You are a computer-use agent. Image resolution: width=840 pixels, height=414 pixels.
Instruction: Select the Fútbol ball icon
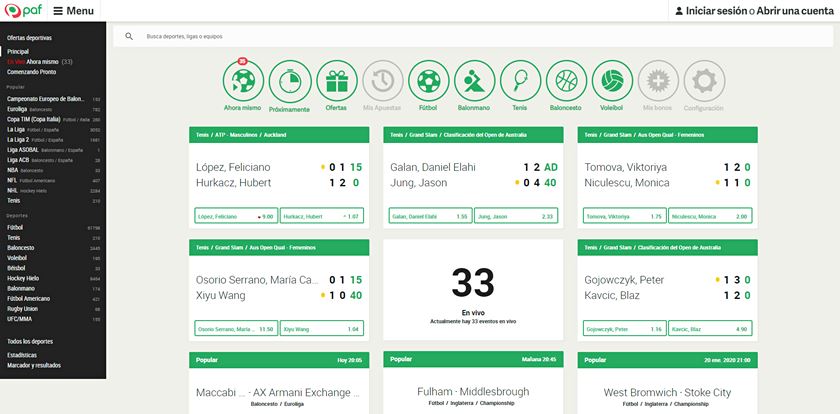(428, 80)
